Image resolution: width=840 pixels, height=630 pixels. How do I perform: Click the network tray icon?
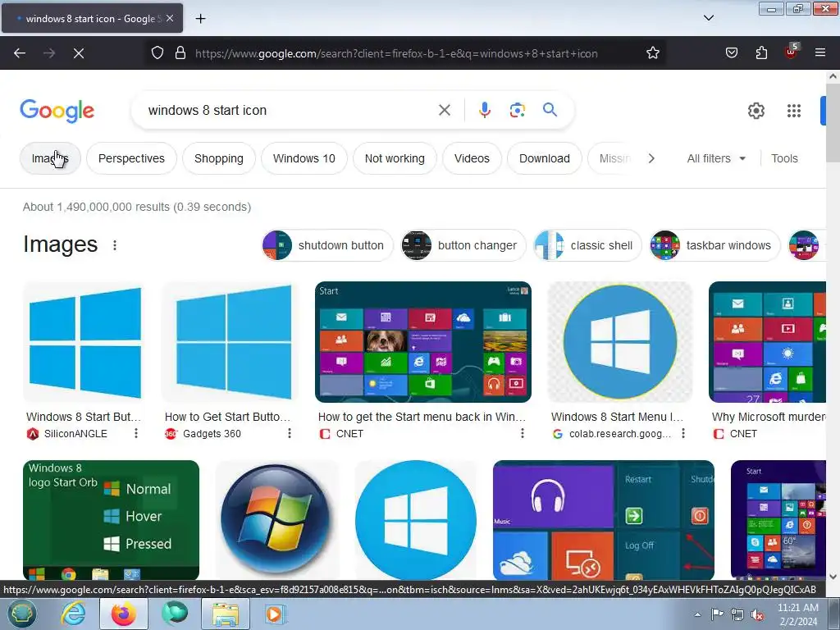pos(737,614)
